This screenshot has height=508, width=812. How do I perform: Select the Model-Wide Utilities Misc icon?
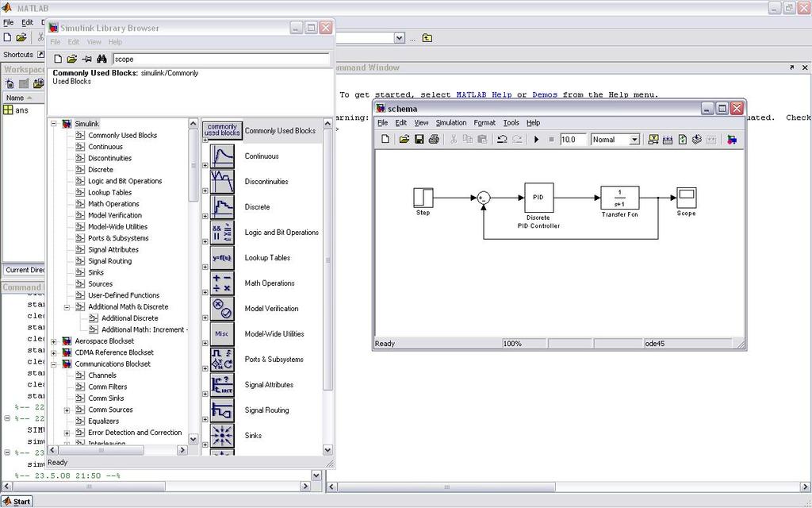pyautogui.click(x=222, y=334)
